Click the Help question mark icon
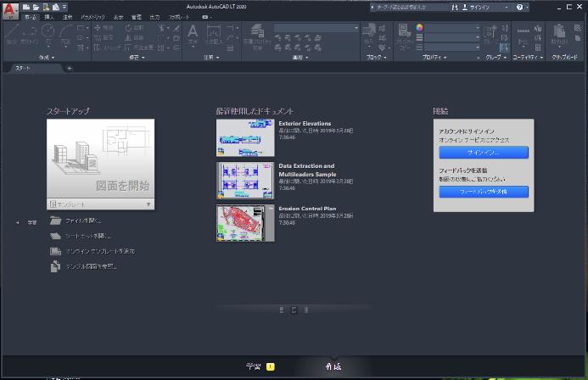 tap(520, 7)
